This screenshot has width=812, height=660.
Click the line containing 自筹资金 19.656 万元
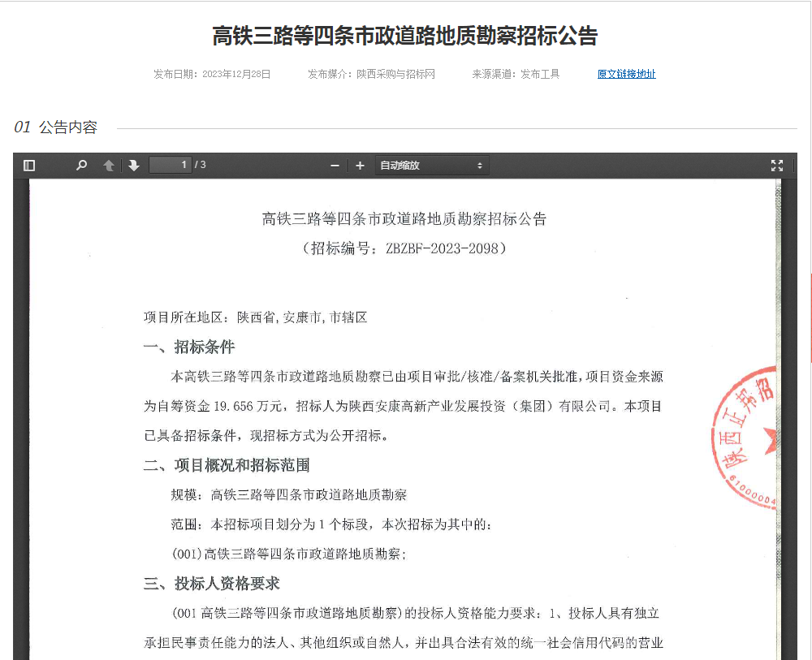click(x=403, y=407)
